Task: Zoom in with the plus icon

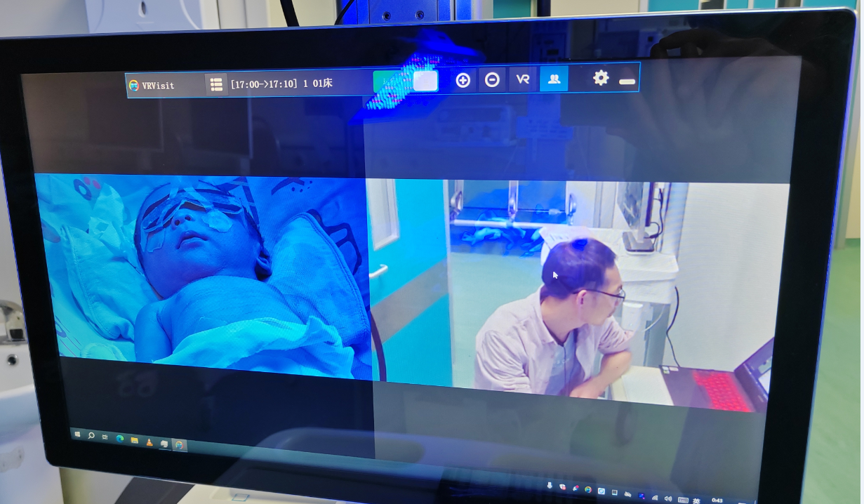Action: [464, 80]
